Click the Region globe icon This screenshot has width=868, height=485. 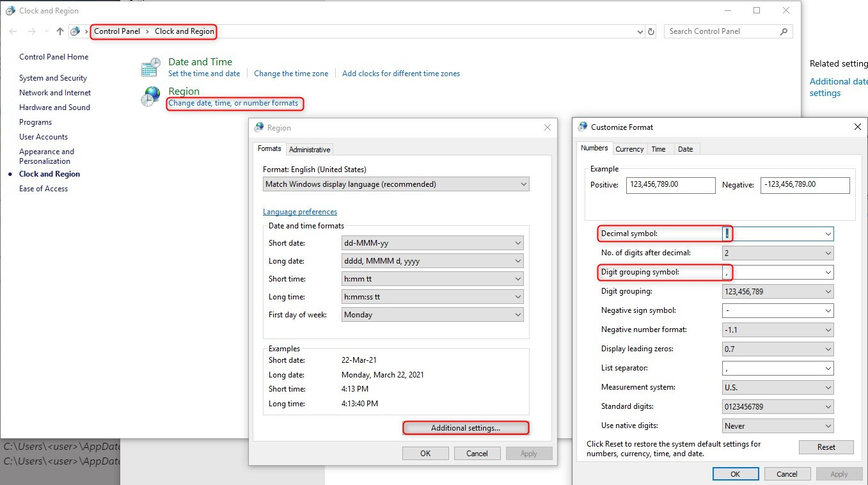(x=150, y=96)
